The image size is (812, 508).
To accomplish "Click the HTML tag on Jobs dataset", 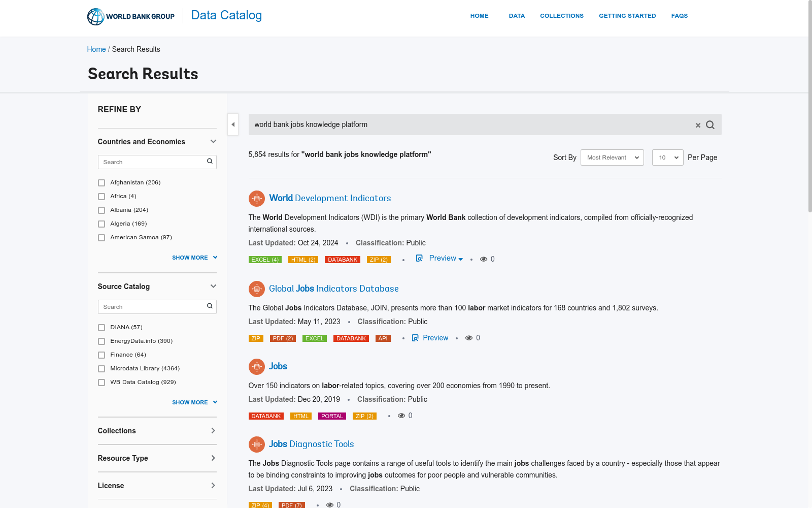I will click(x=301, y=416).
